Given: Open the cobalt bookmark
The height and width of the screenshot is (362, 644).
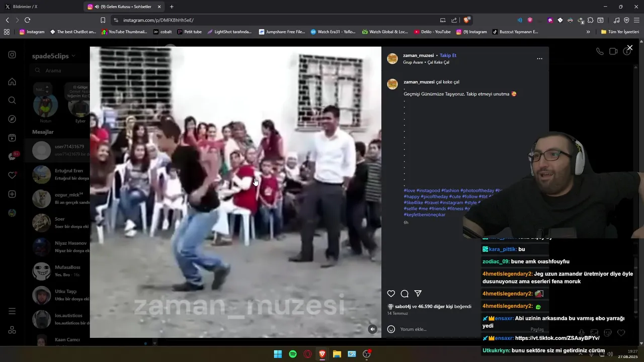Looking at the screenshot, I should pos(163,32).
